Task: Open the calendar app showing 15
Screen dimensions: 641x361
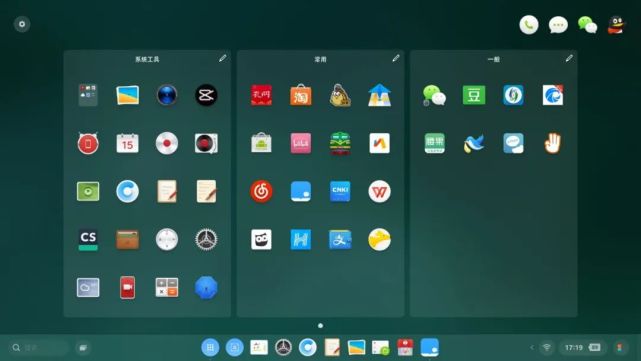Action: click(128, 143)
